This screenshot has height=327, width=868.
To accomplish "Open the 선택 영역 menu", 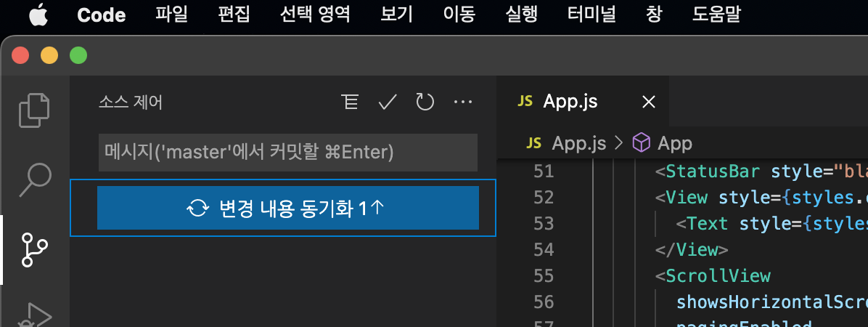I will (315, 15).
